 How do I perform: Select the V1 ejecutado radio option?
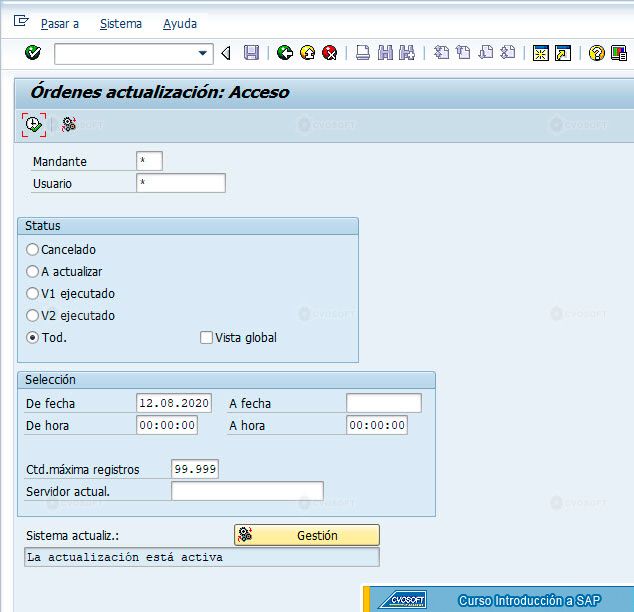coord(32,293)
